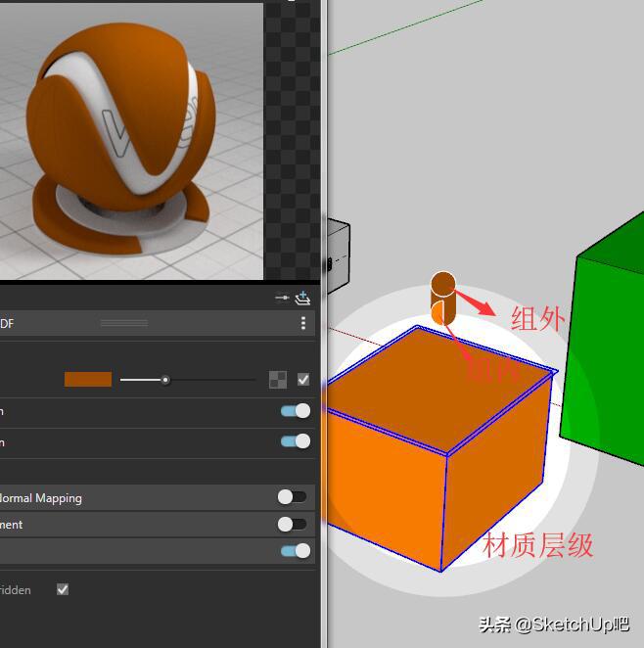The image size is (644, 648).
Task: Toggle the Normal Mapping switch
Action: (x=292, y=497)
